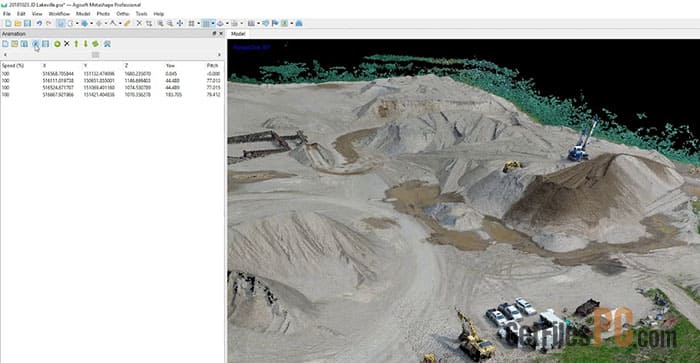700x363 pixels.
Task: Click the Capture video icon
Action: coord(46,44)
